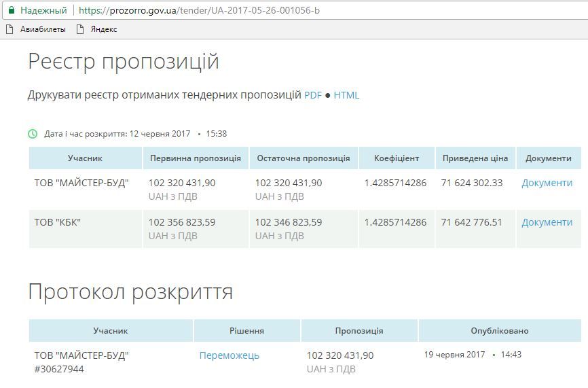The image size is (588, 388).
Task: Click the Рішення column header
Action: (246, 331)
